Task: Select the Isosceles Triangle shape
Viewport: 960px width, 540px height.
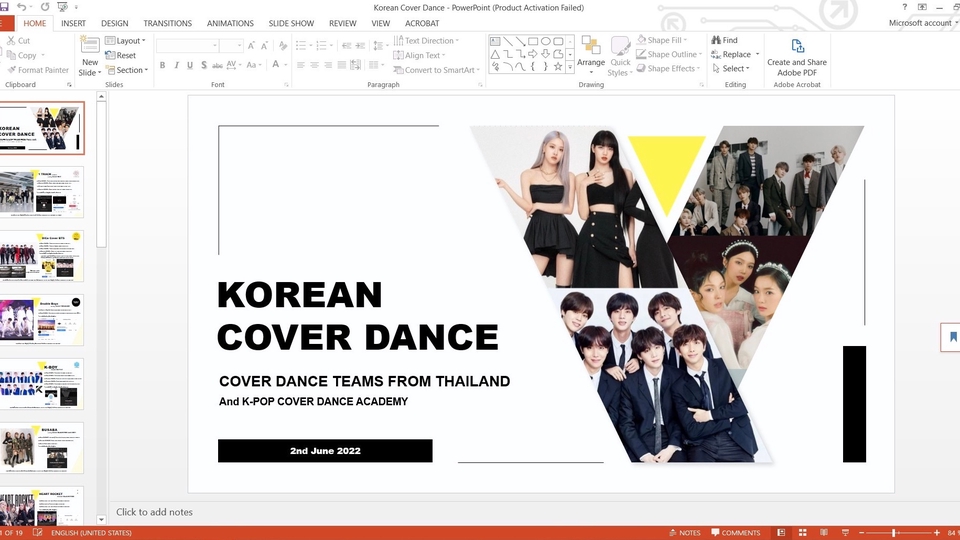Action: (x=495, y=54)
